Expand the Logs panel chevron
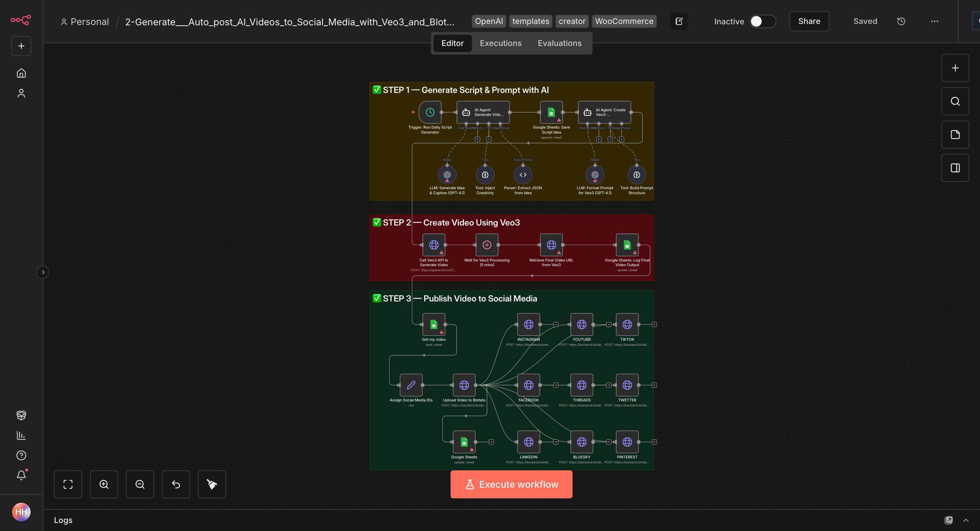 [x=966, y=520]
